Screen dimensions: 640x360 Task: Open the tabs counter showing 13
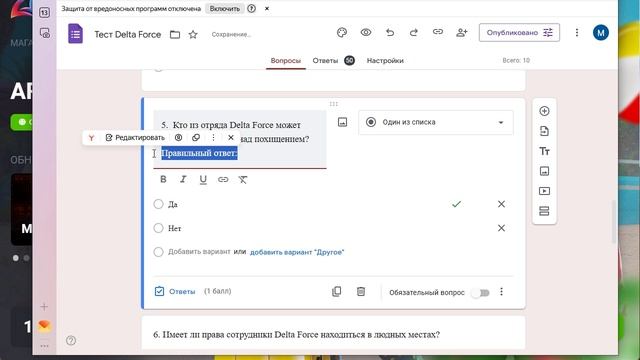tap(44, 13)
